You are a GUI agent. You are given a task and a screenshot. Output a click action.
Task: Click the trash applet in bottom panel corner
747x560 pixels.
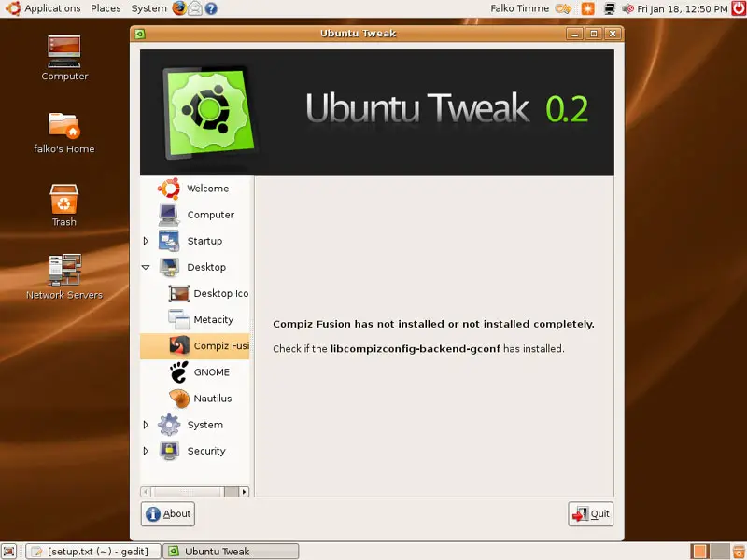click(x=739, y=551)
